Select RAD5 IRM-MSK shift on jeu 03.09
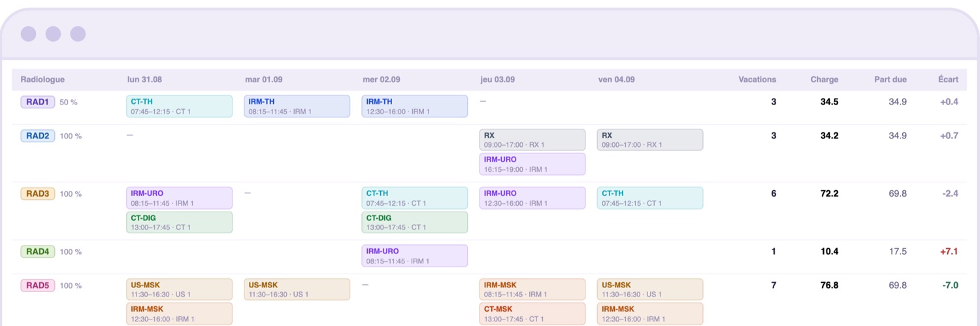The width and height of the screenshot is (980, 326). coord(532,289)
